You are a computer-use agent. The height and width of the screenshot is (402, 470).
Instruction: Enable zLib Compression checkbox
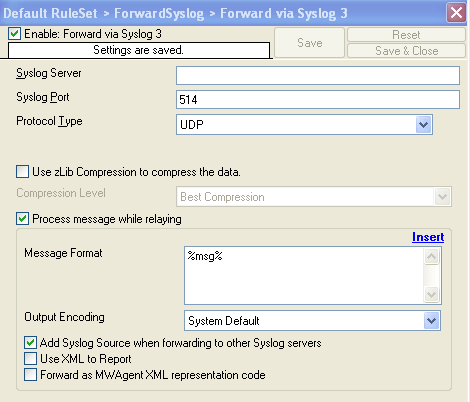[x=22, y=172]
